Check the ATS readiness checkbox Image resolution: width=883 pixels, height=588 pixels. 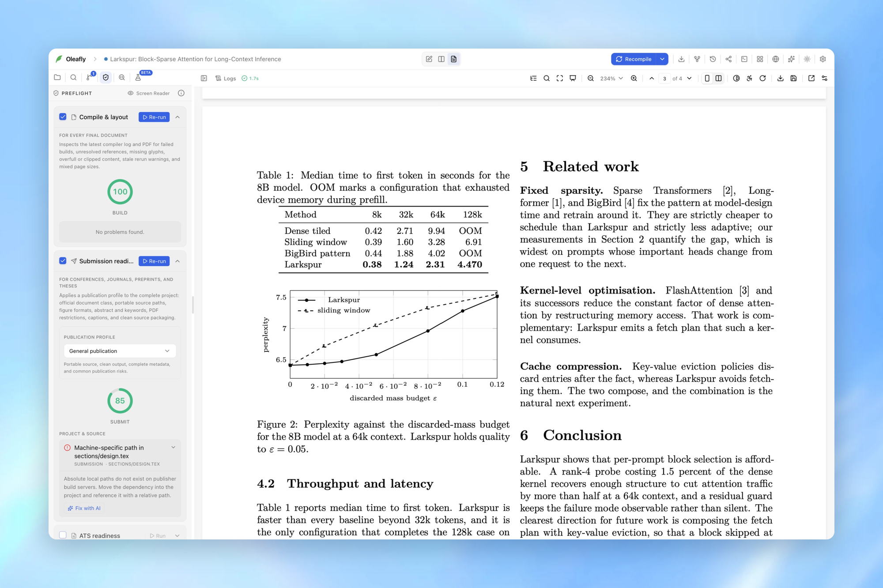pyautogui.click(x=63, y=535)
